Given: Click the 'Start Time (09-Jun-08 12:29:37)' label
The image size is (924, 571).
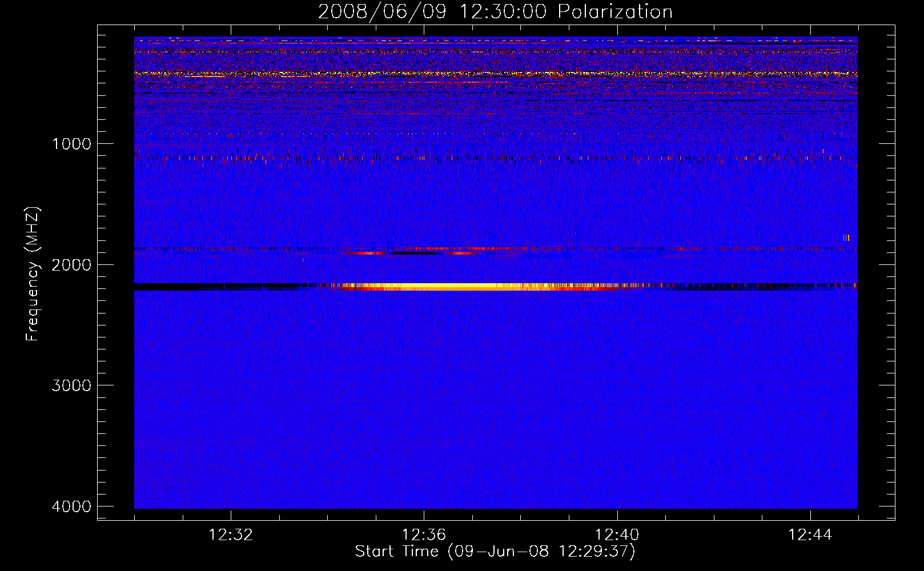Looking at the screenshot, I should tap(495, 552).
